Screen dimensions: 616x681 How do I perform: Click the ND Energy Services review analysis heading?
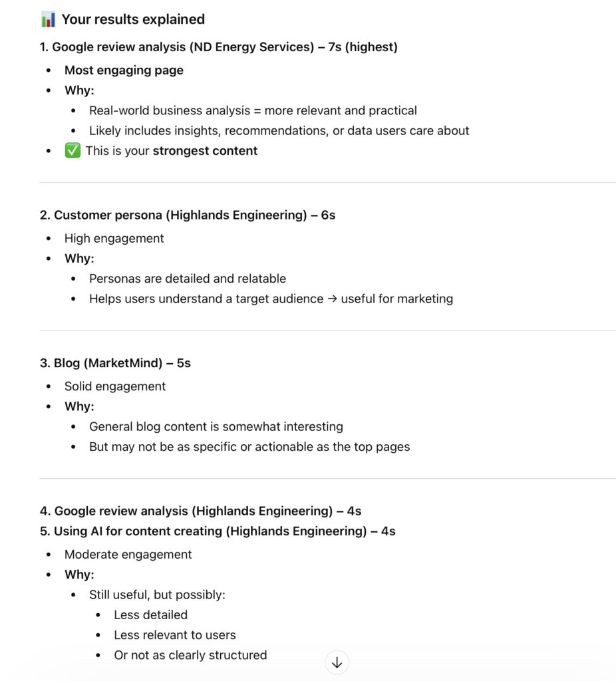pos(218,47)
